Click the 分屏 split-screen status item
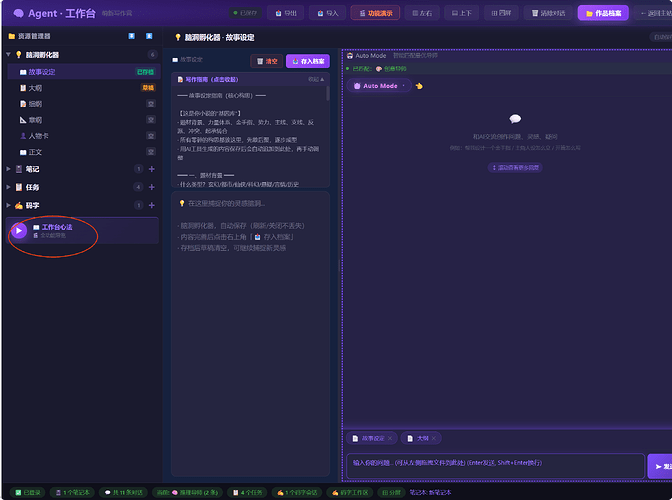The image size is (672, 500). point(391,493)
